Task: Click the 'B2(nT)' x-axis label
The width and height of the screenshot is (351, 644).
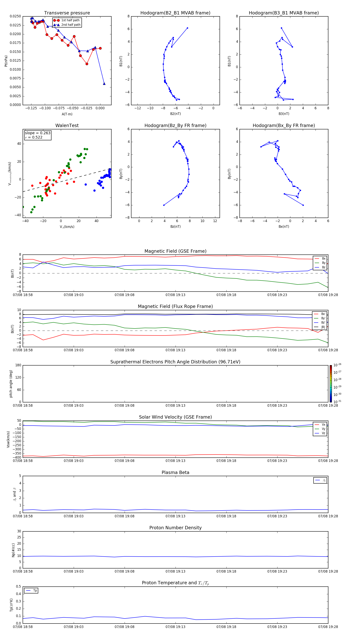Action: [175, 114]
